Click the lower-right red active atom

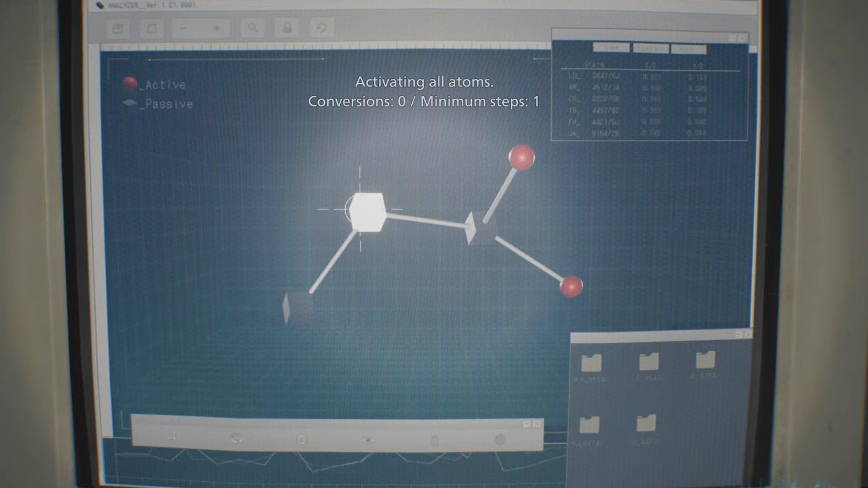tap(571, 286)
